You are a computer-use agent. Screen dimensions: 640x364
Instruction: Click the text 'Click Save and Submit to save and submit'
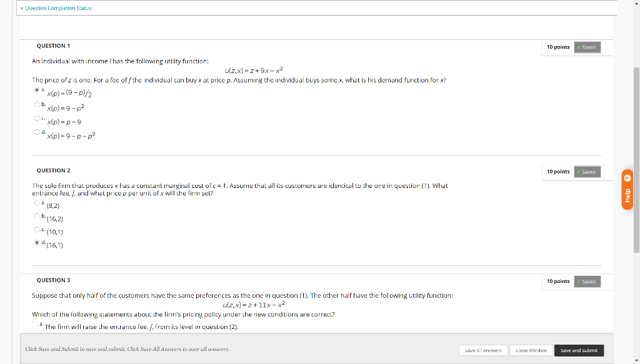click(76, 349)
